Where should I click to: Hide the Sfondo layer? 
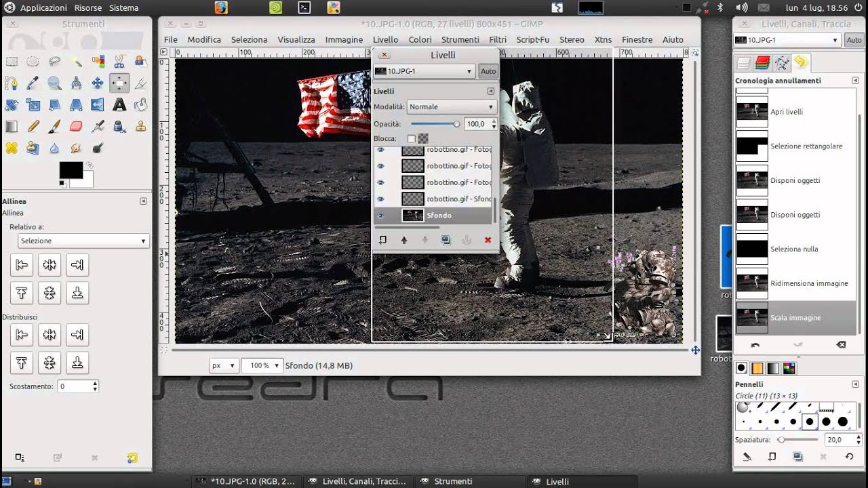coord(380,216)
